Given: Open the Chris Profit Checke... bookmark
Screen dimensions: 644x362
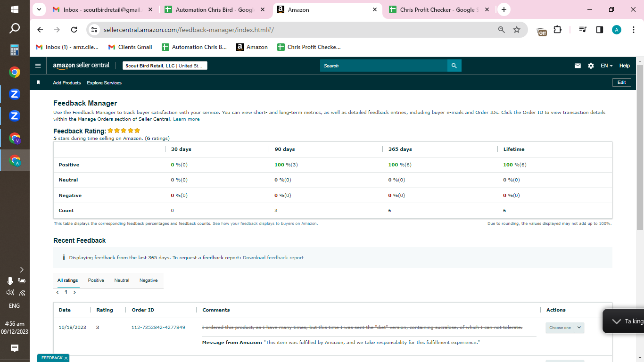Looking at the screenshot, I should (309, 47).
